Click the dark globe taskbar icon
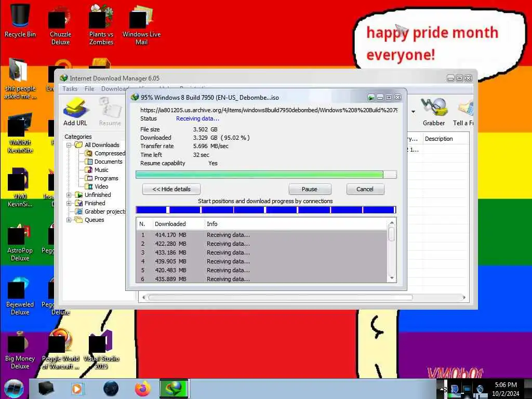532x399 pixels. (x=111, y=389)
